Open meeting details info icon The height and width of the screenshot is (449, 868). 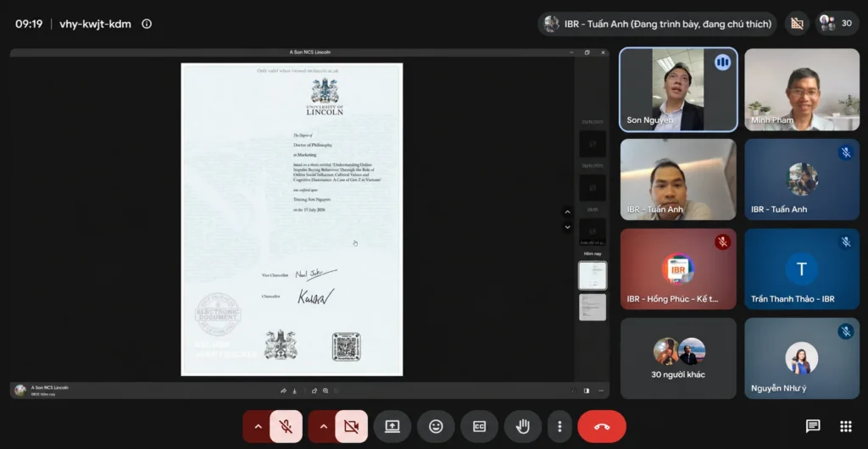click(147, 24)
